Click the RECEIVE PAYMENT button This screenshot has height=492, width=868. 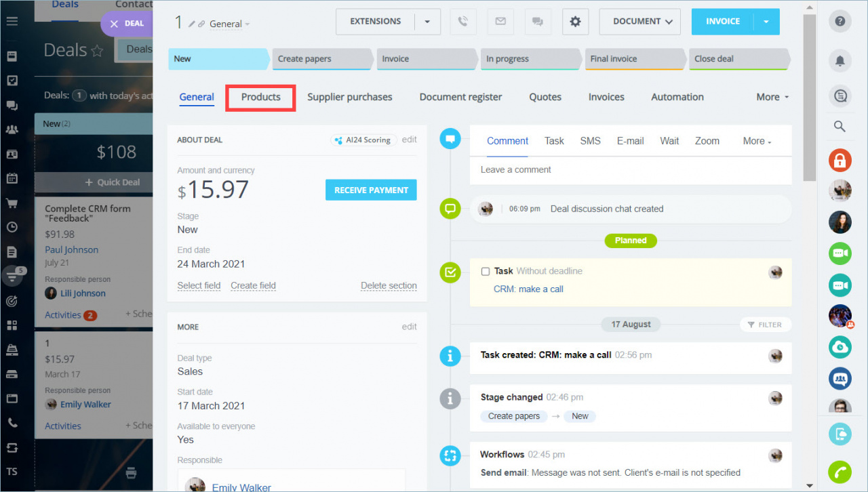coord(371,190)
